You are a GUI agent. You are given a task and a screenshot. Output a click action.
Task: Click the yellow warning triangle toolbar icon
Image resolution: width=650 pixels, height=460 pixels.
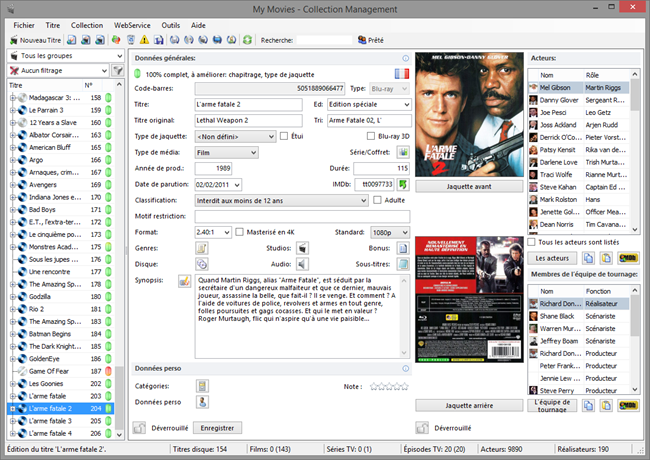[x=144, y=40]
